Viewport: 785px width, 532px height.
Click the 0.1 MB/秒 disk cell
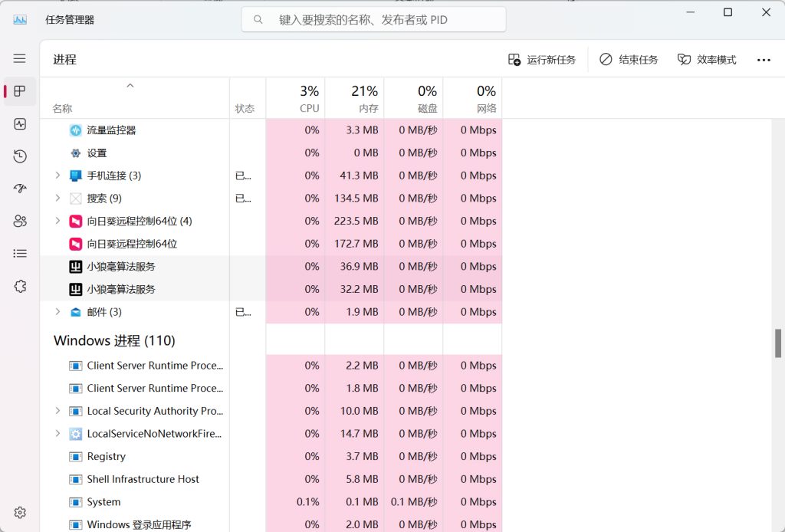[x=413, y=502]
